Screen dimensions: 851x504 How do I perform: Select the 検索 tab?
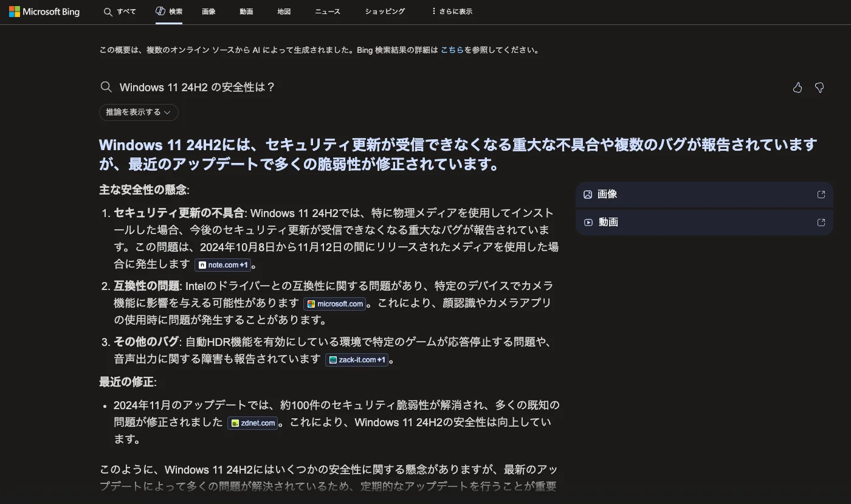click(169, 12)
